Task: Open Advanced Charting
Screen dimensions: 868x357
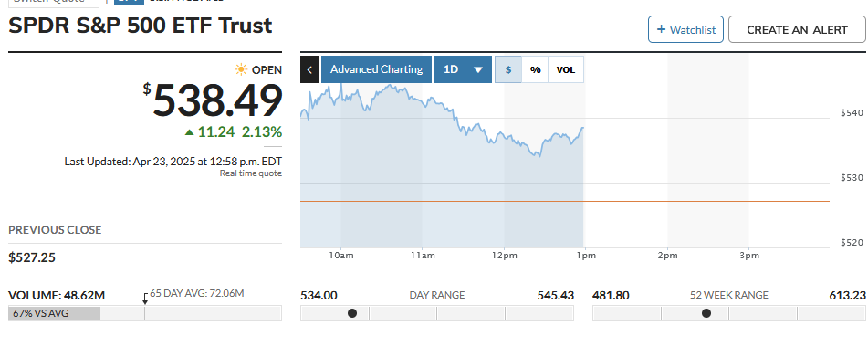Action: click(376, 69)
